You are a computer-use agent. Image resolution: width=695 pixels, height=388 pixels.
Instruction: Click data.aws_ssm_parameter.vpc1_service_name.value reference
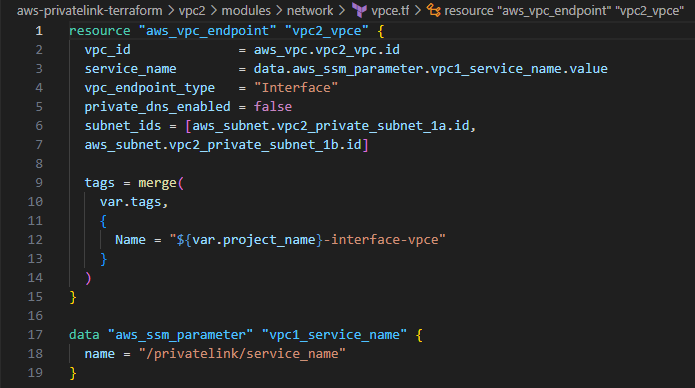(430, 69)
